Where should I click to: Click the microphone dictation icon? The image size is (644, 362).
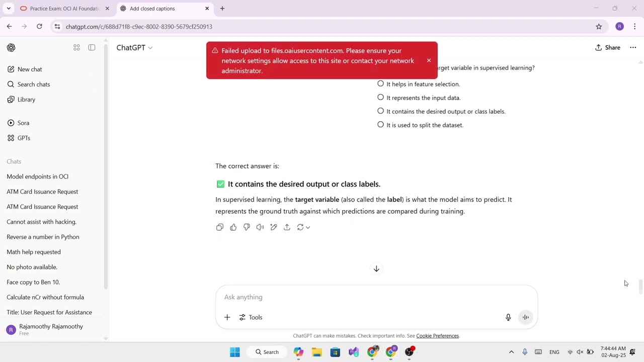(508, 317)
